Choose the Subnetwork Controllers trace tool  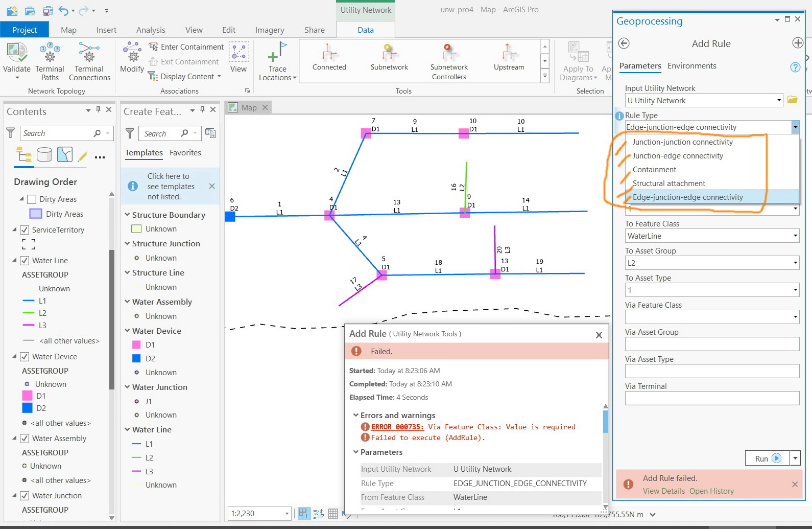449,61
